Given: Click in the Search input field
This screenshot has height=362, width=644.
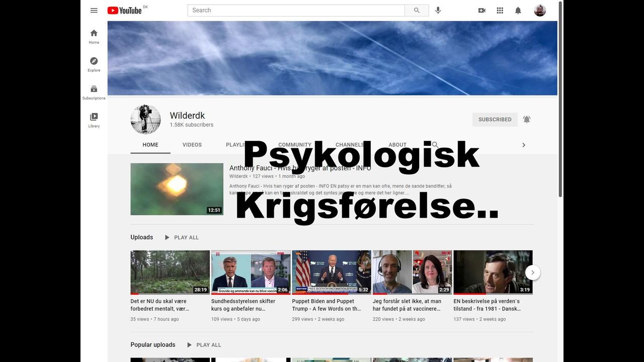Looking at the screenshot, I should (x=296, y=10).
